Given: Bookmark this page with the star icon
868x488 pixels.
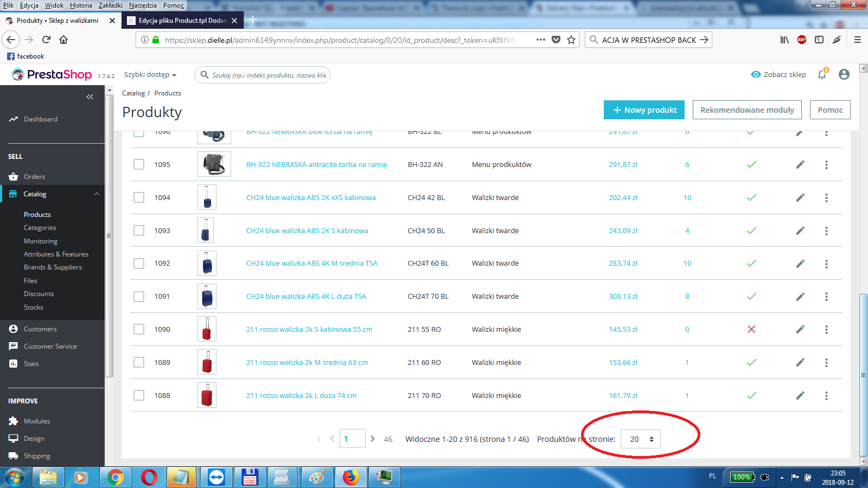Looking at the screenshot, I should click(x=571, y=40).
